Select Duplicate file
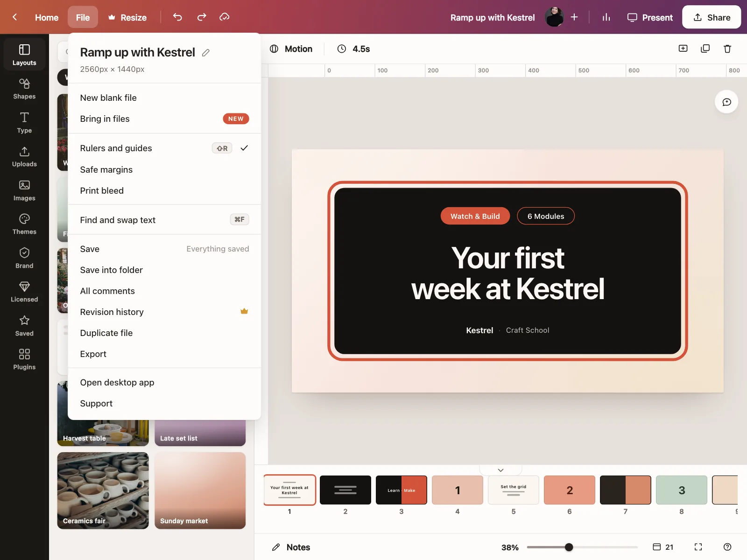This screenshot has width=747, height=560. [x=164, y=333]
